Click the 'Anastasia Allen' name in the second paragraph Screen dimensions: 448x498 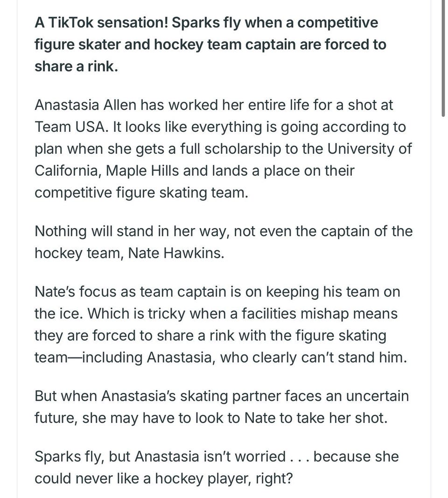pos(85,105)
